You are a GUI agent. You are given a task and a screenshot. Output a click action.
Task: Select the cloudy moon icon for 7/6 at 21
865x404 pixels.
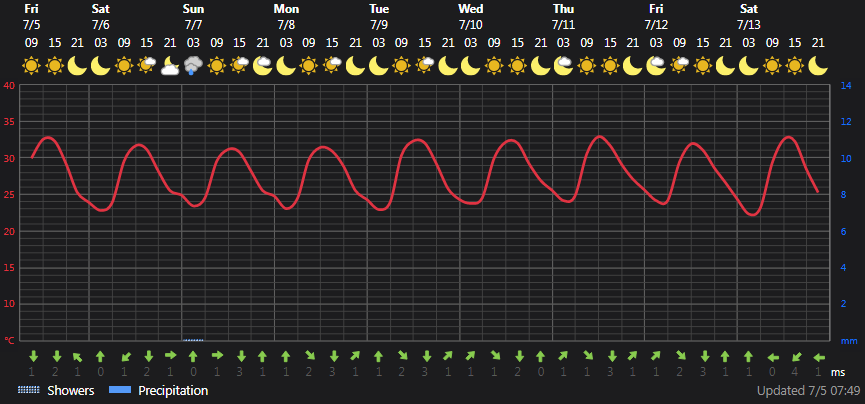170,66
